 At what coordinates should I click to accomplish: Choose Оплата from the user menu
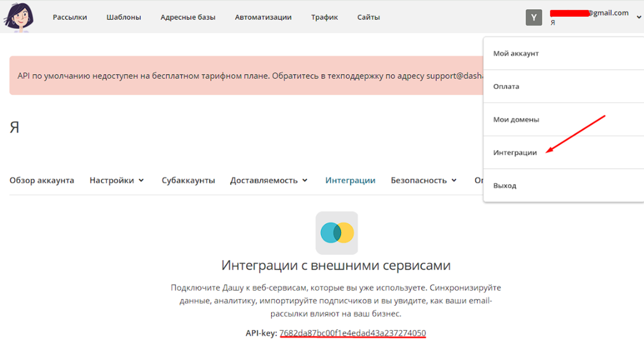(506, 87)
